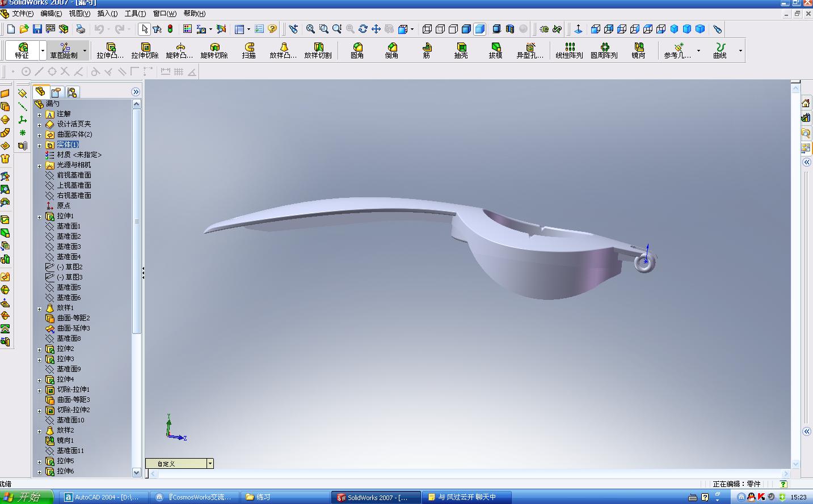Viewport: 813px width, 504px height.
Task: Switch to the ConfigurationManager tab
Action: tap(72, 92)
